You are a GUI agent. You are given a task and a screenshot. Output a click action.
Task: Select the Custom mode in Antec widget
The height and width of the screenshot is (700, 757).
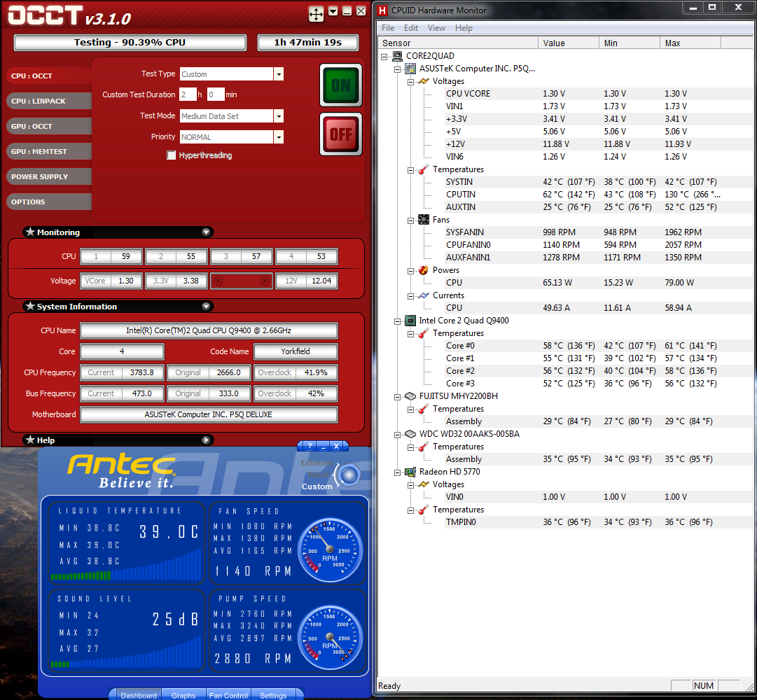[317, 486]
